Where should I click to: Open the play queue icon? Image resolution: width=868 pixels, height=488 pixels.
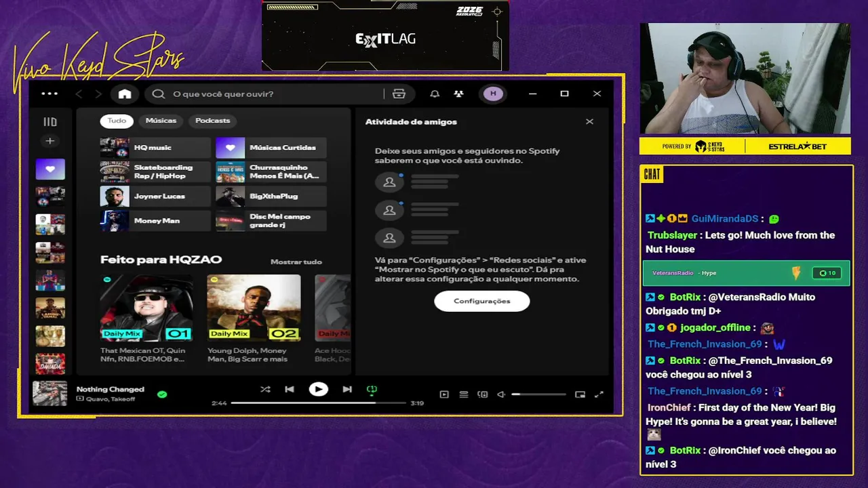pos(464,394)
